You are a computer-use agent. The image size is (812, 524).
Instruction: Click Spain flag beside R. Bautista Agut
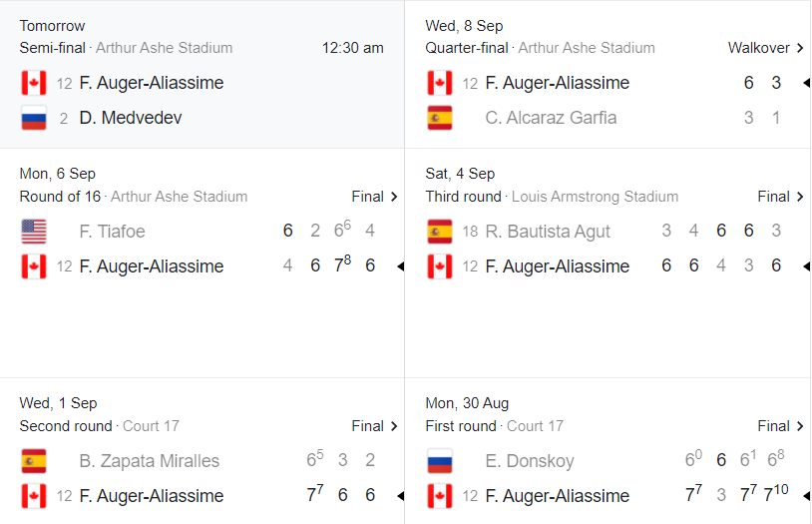point(440,232)
